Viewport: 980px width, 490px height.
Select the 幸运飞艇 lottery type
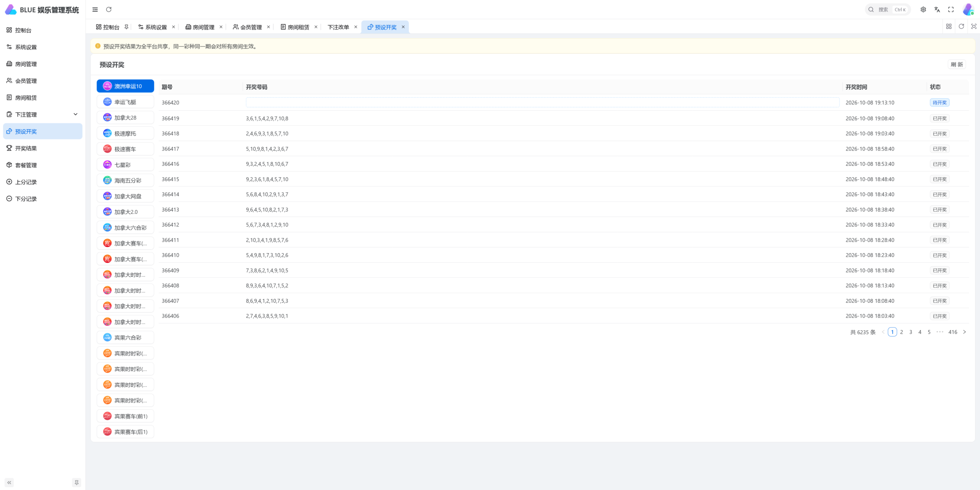pos(125,102)
